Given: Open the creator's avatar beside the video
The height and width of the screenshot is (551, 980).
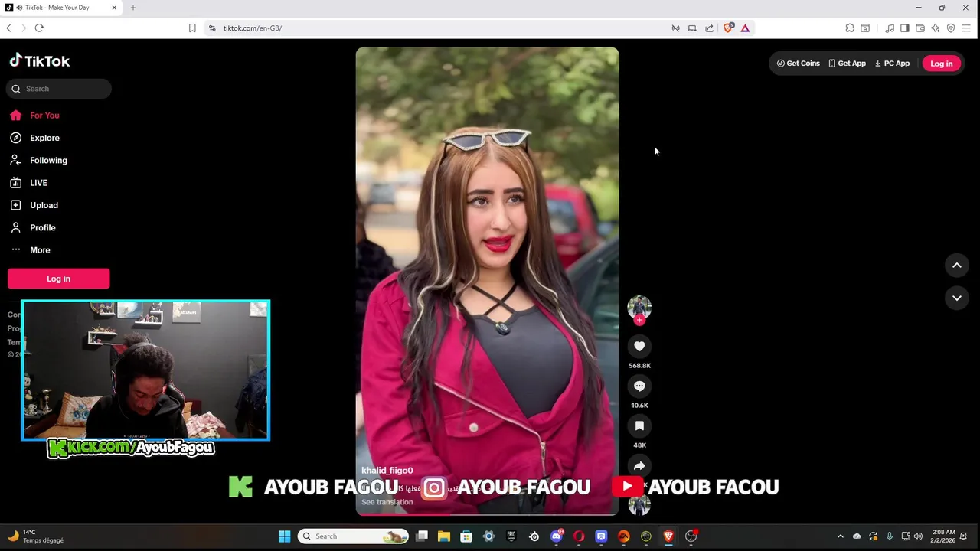Looking at the screenshot, I should (639, 307).
